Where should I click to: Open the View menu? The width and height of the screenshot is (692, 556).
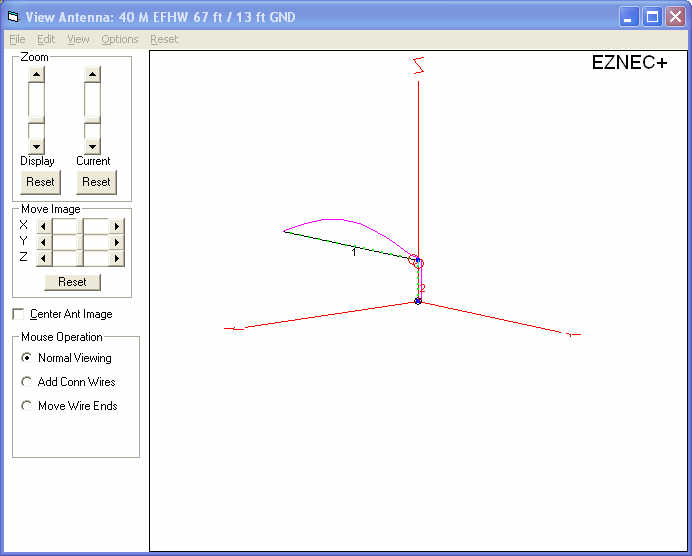78,39
